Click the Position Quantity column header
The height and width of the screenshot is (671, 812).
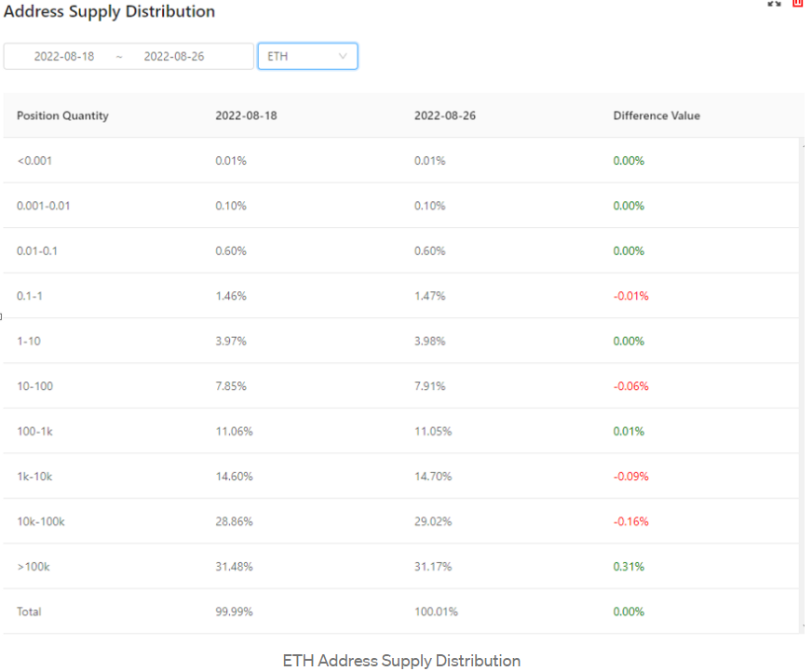[62, 115]
